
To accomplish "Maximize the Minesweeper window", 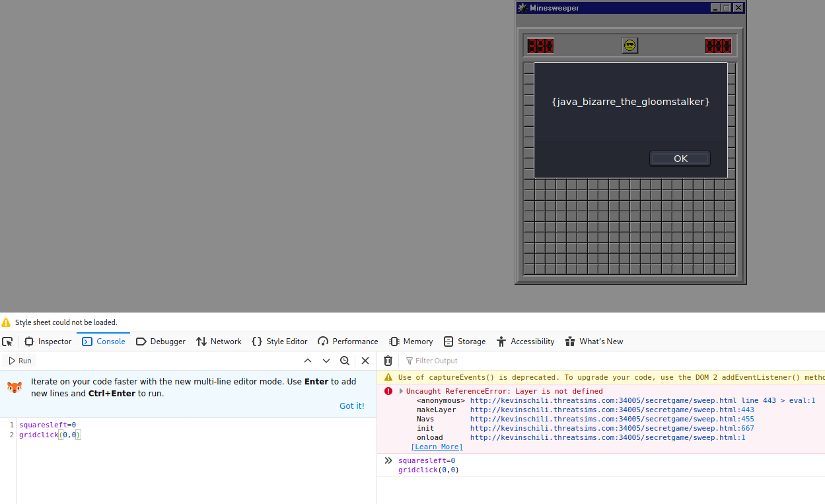I will click(726, 8).
